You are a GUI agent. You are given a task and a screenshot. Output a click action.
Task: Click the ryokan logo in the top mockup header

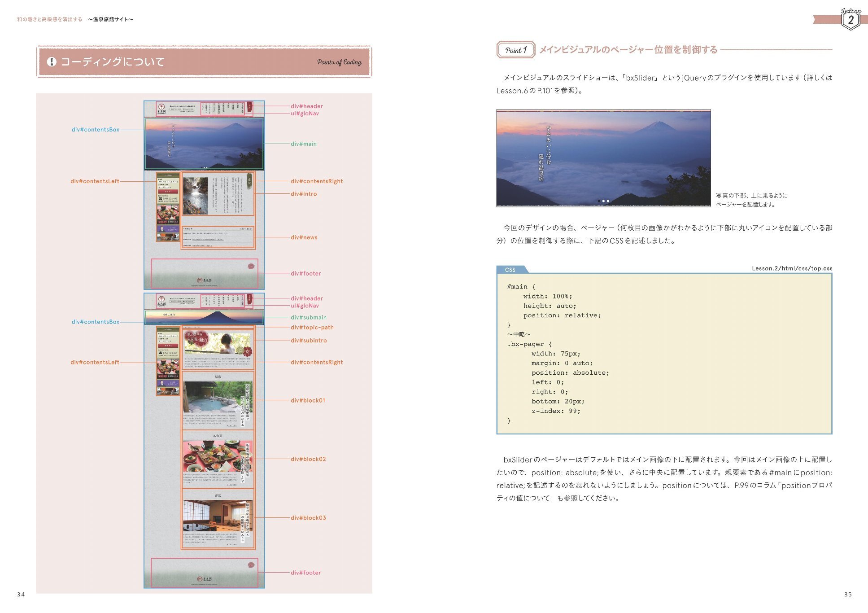click(161, 109)
